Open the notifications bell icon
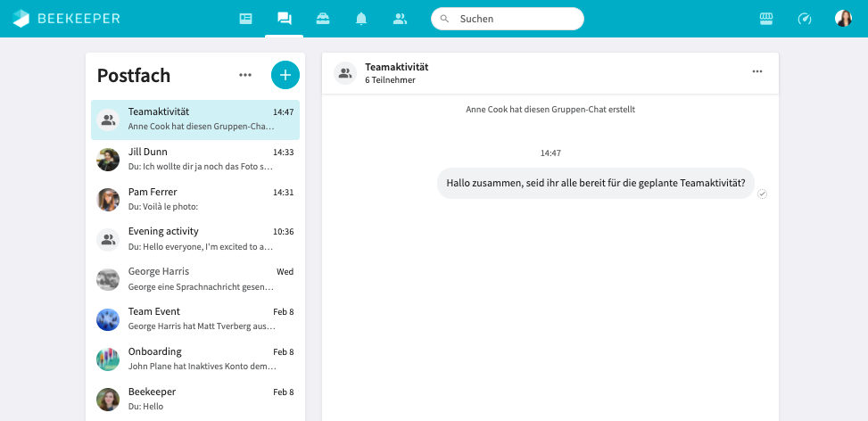 tap(361, 19)
